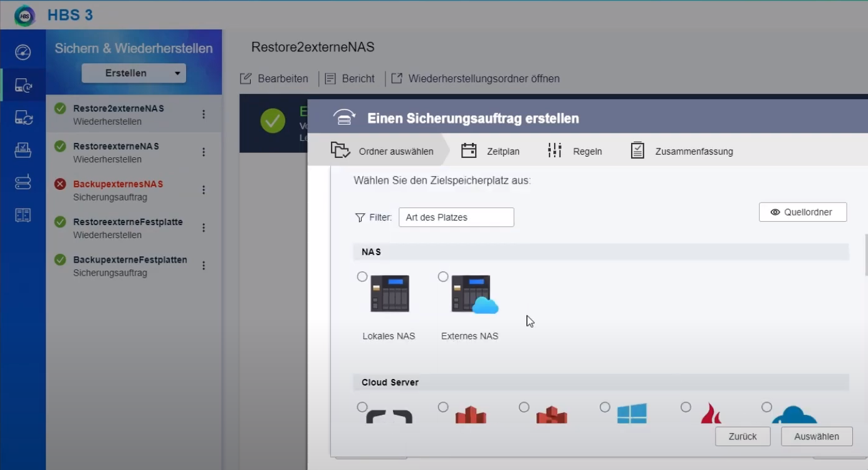Open the Jobs checklist sidebar icon
Viewport: 868px width, 470px height.
point(23,149)
